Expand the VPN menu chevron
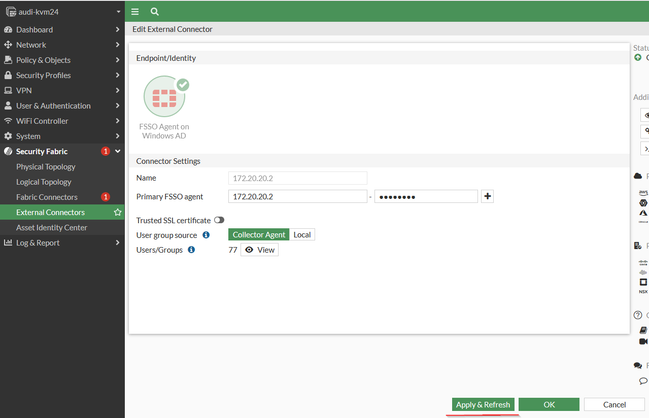Viewport: 649px width, 418px height. (x=118, y=90)
